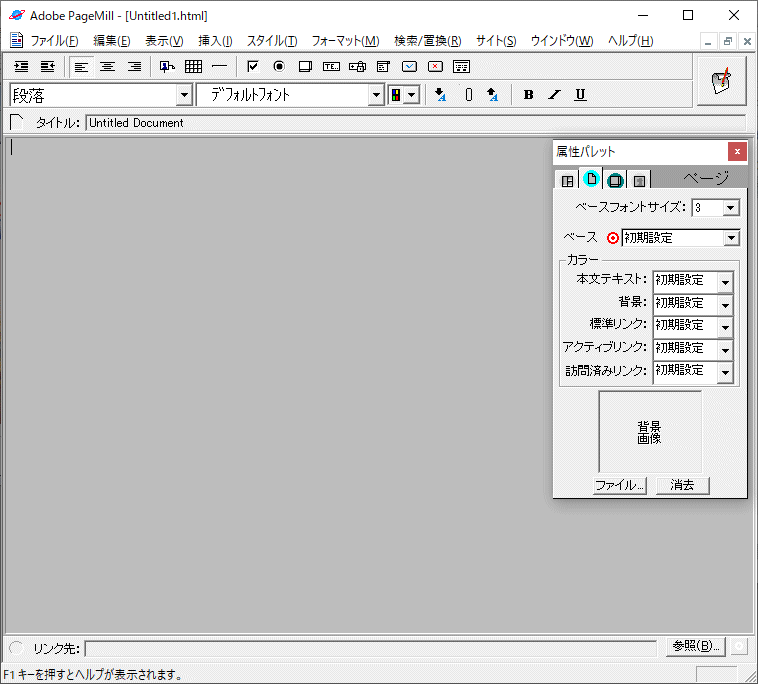Insert a checkbox form element

coord(252,67)
